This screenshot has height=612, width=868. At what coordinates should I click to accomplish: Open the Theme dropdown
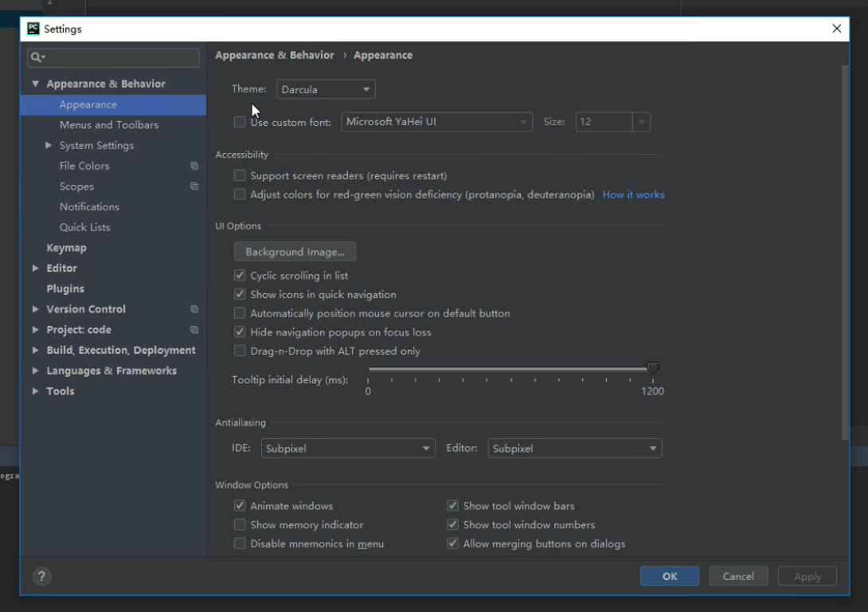coord(325,88)
